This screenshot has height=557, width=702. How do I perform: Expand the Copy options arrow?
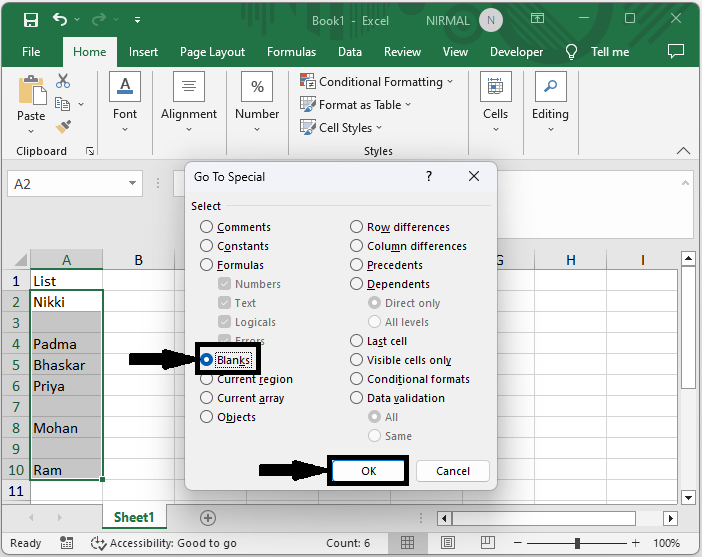pyautogui.click(x=81, y=104)
